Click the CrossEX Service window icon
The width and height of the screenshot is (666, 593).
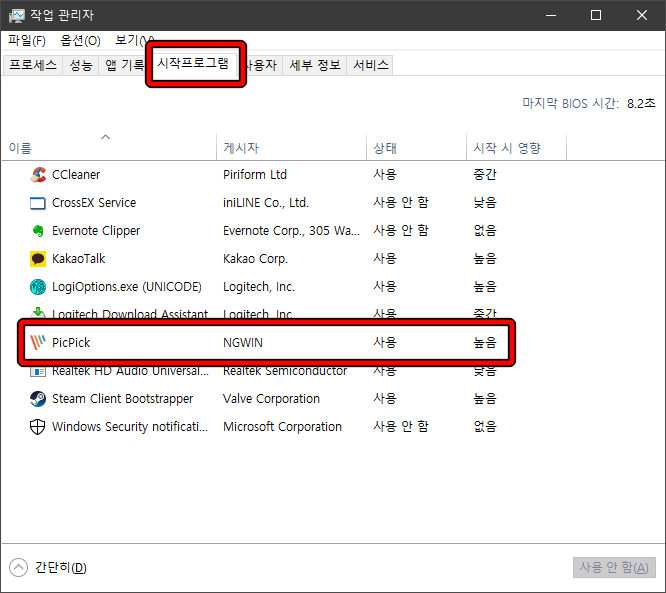point(38,203)
